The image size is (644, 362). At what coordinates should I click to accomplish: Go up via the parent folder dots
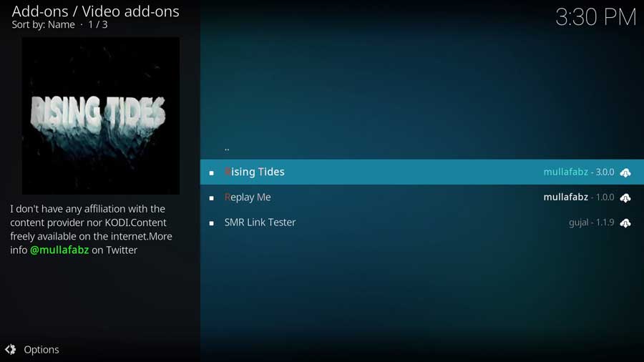pos(227,149)
